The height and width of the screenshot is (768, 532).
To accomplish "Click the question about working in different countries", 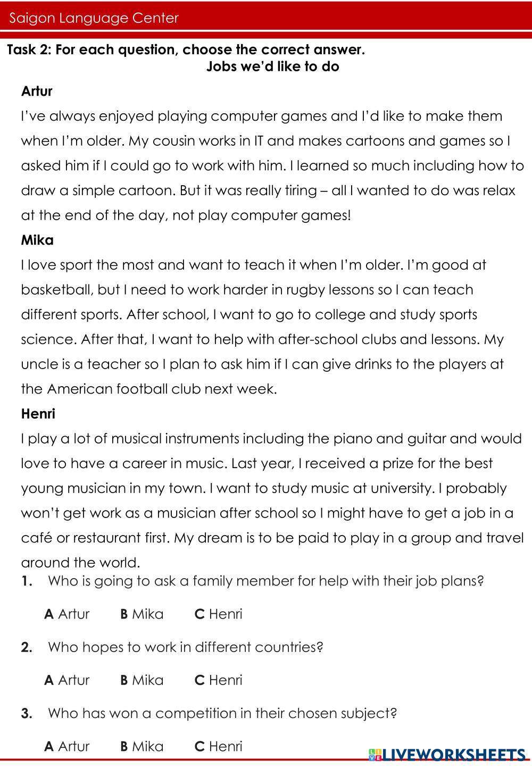I will (185, 647).
